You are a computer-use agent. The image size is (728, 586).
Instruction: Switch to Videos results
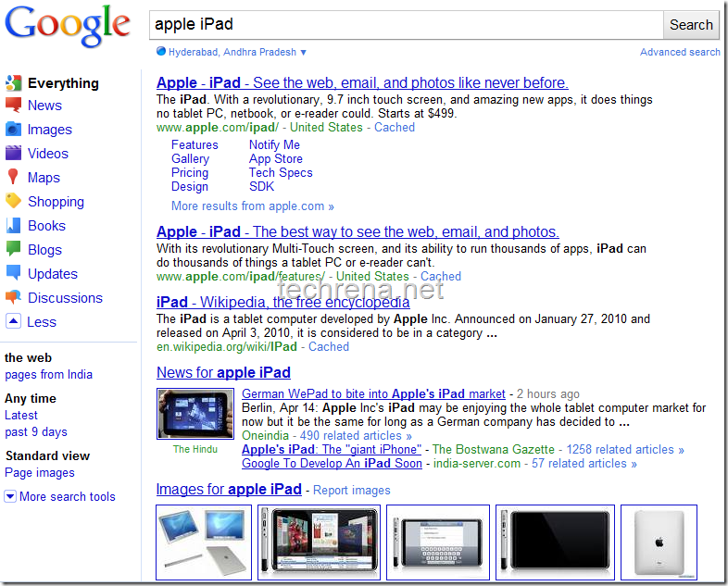point(48,154)
